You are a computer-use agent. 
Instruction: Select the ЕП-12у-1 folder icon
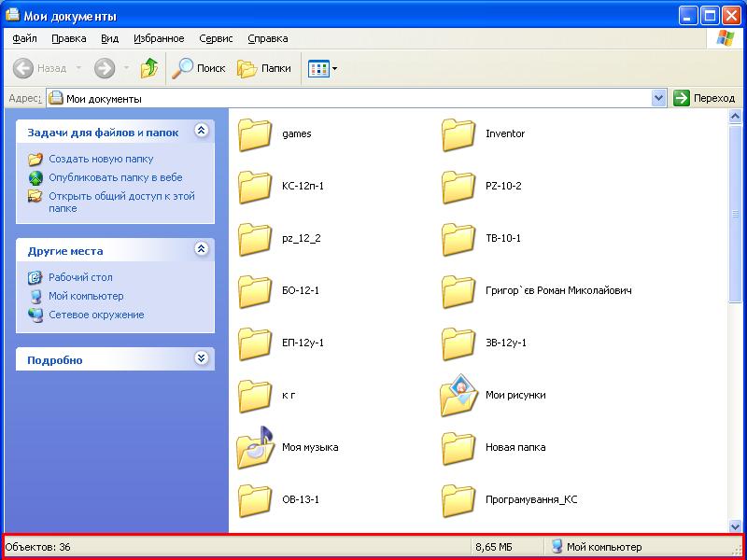pos(255,343)
